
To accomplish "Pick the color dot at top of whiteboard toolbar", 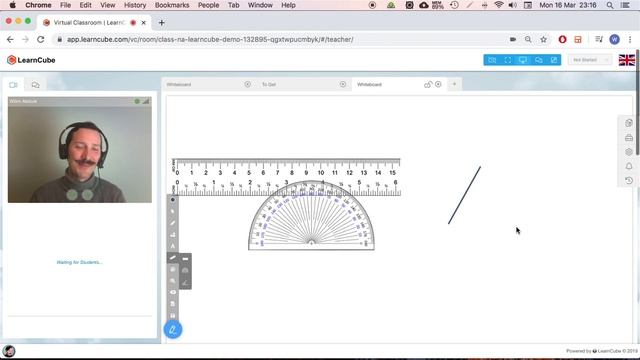I will pyautogui.click(x=173, y=200).
